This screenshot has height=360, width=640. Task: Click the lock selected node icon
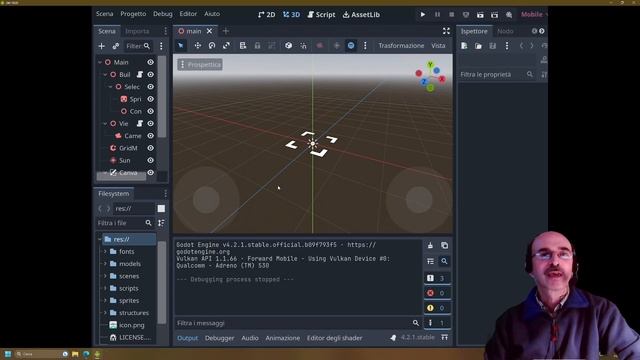[257, 46]
